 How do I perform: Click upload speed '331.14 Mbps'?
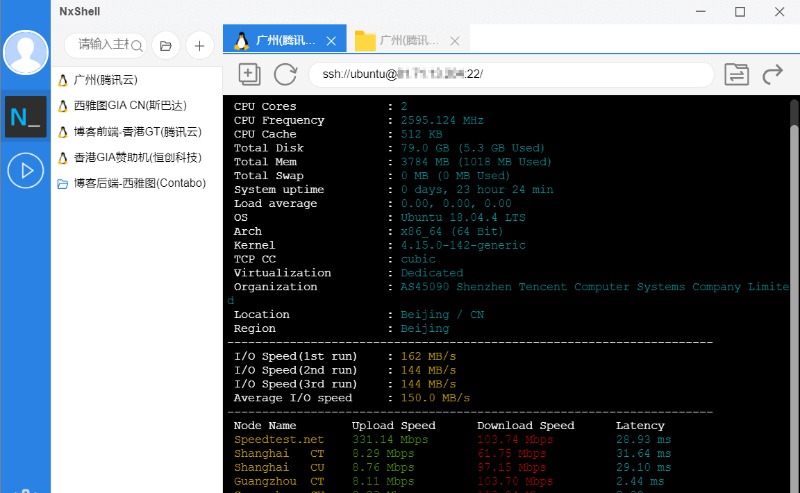coord(390,439)
